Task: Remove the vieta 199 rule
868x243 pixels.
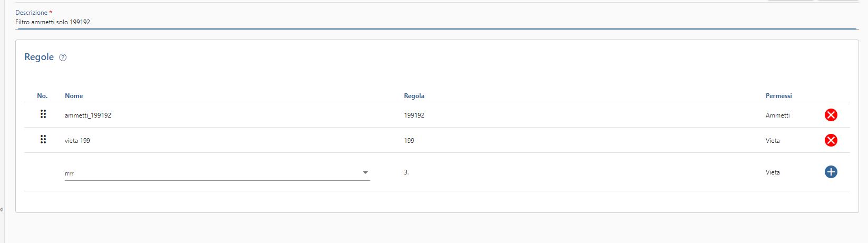Action: pyautogui.click(x=831, y=140)
